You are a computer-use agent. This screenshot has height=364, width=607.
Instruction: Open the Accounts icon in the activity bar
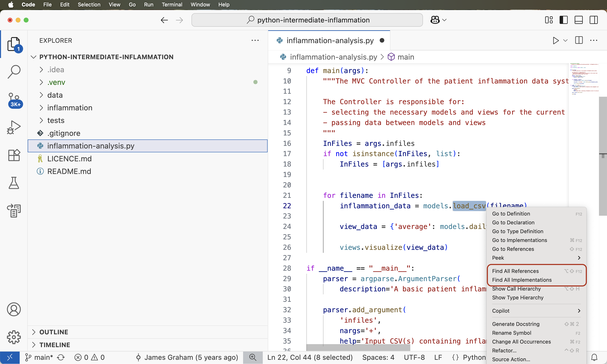pyautogui.click(x=14, y=309)
